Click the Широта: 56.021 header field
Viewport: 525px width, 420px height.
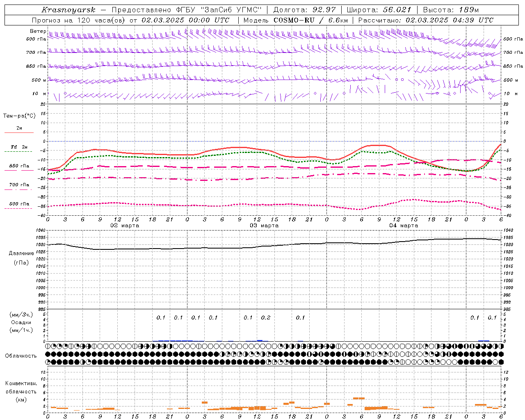tap(379, 10)
